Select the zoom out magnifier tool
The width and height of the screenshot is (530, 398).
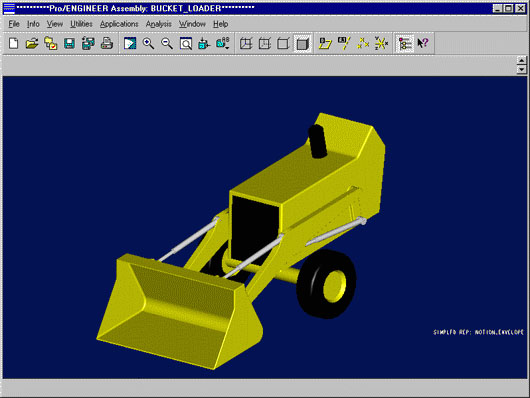pyautogui.click(x=167, y=43)
